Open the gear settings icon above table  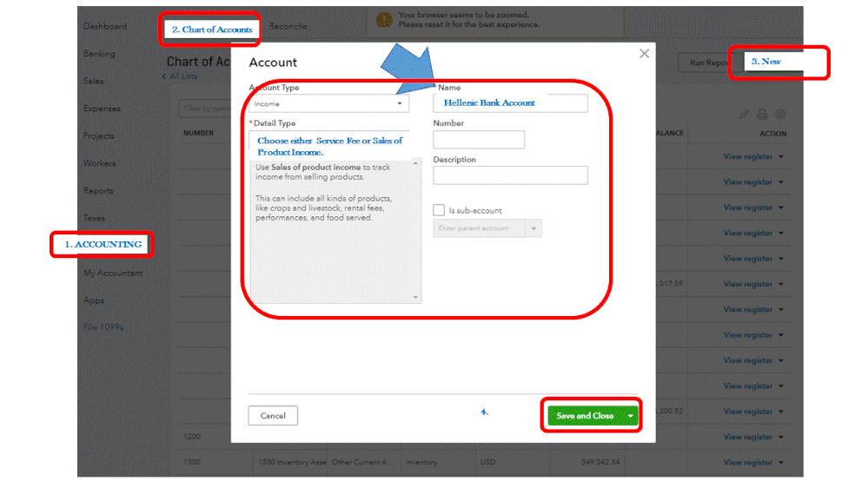780,115
